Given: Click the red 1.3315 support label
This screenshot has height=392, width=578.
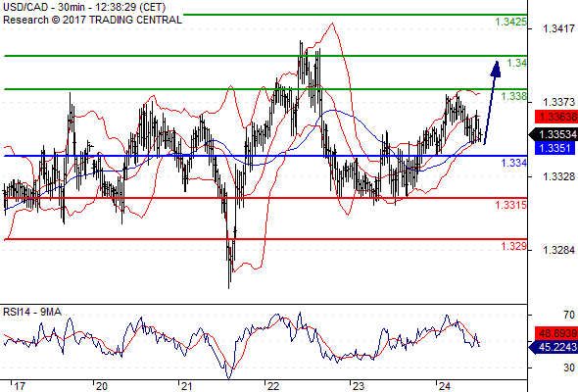Looking at the screenshot, I should point(511,205).
